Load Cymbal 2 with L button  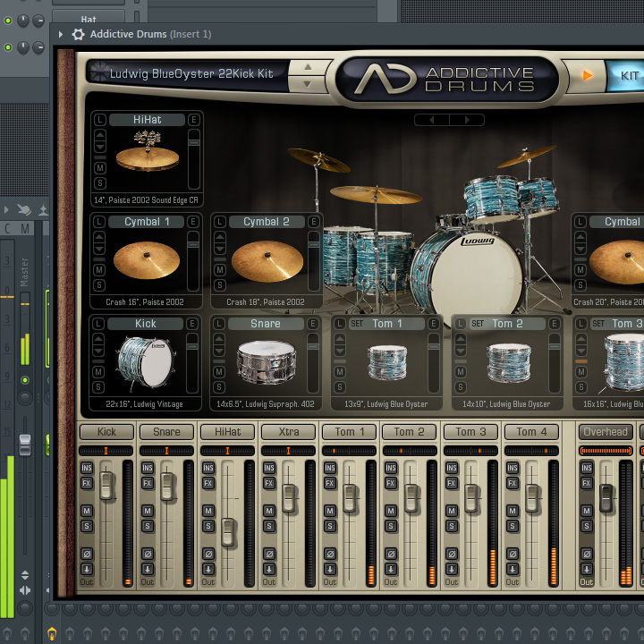pyautogui.click(x=220, y=222)
